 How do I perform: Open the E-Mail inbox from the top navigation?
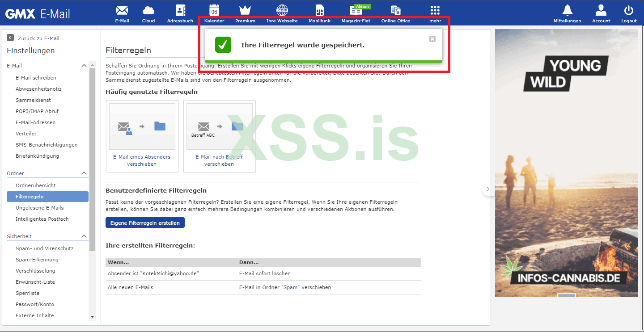122,14
